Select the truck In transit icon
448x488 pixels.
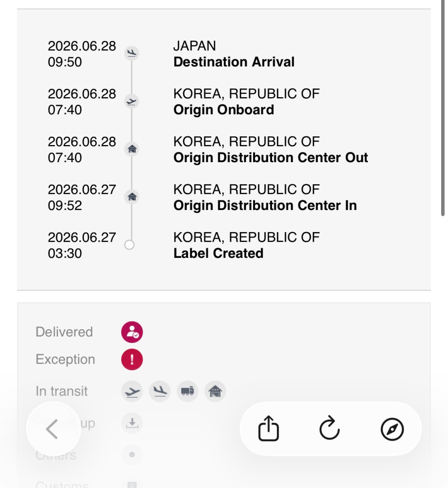tap(188, 391)
